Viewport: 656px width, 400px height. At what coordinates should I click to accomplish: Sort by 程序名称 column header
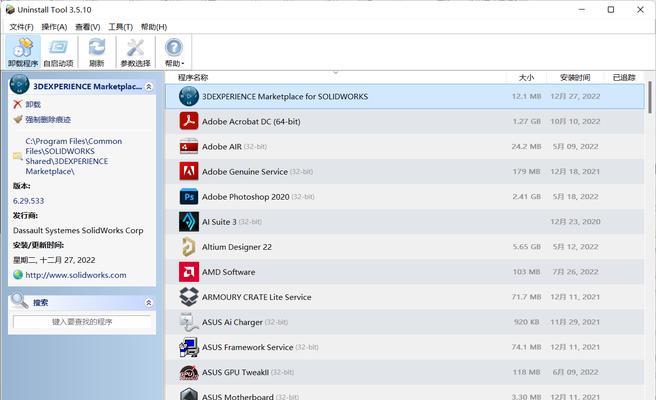[193, 77]
